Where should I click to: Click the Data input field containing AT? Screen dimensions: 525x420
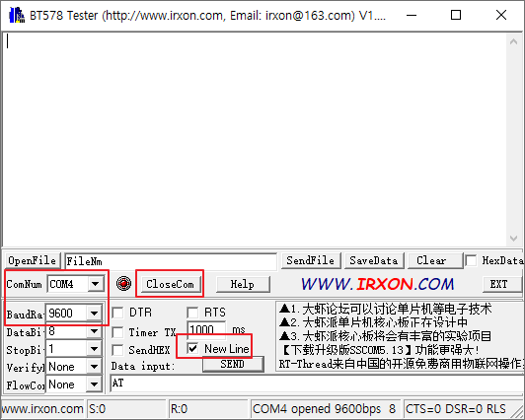click(x=317, y=384)
